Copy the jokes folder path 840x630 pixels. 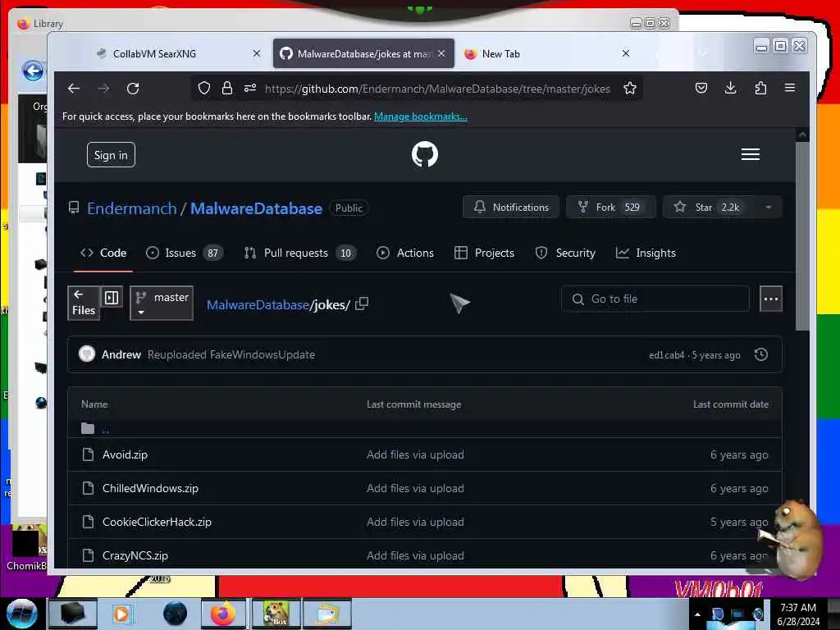click(362, 304)
